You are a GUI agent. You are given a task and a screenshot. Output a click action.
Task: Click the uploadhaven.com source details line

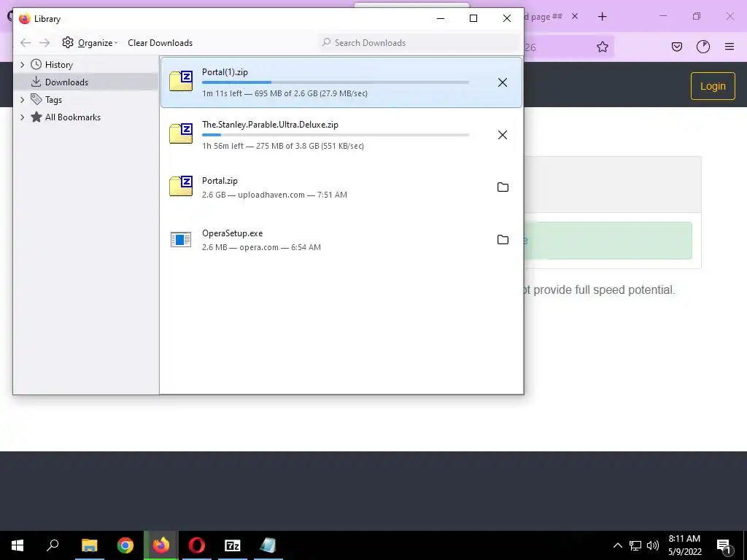(x=274, y=195)
